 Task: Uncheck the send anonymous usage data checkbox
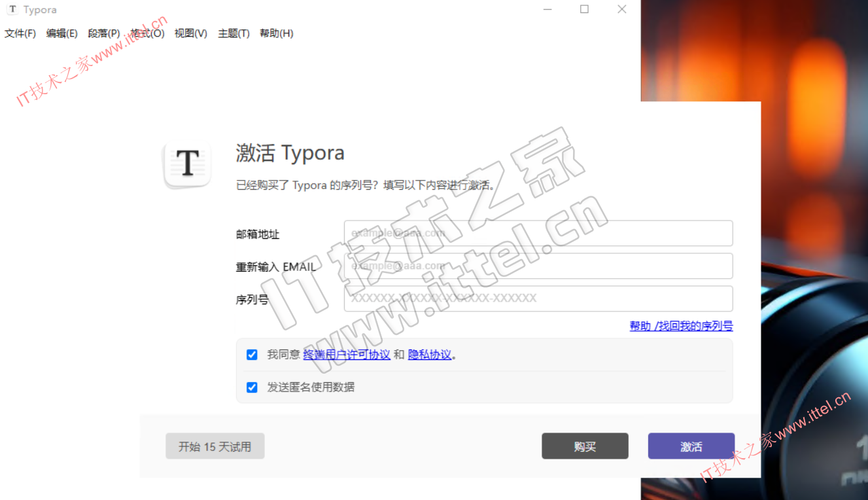click(252, 387)
